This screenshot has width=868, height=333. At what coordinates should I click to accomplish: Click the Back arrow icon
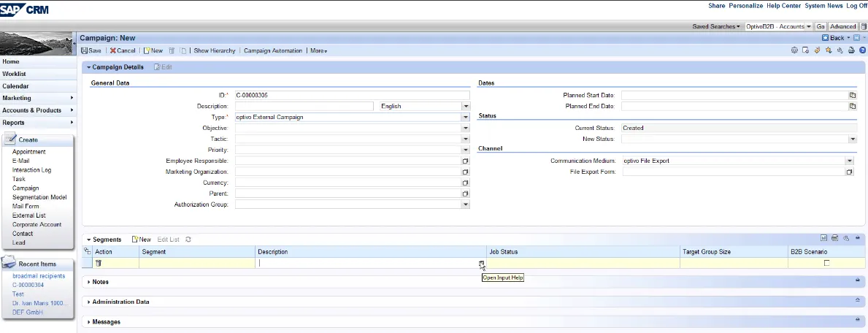825,38
